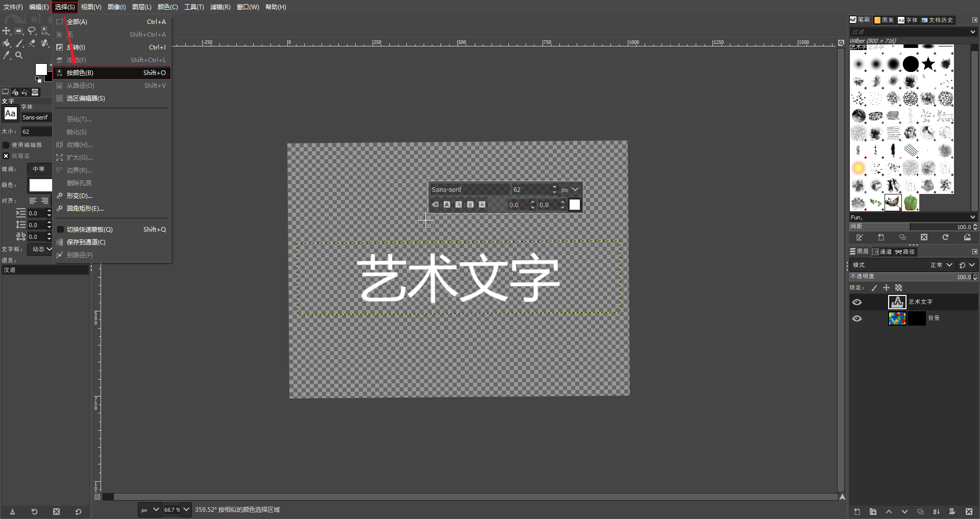Select the Zoom magnifier tool

pos(19,56)
